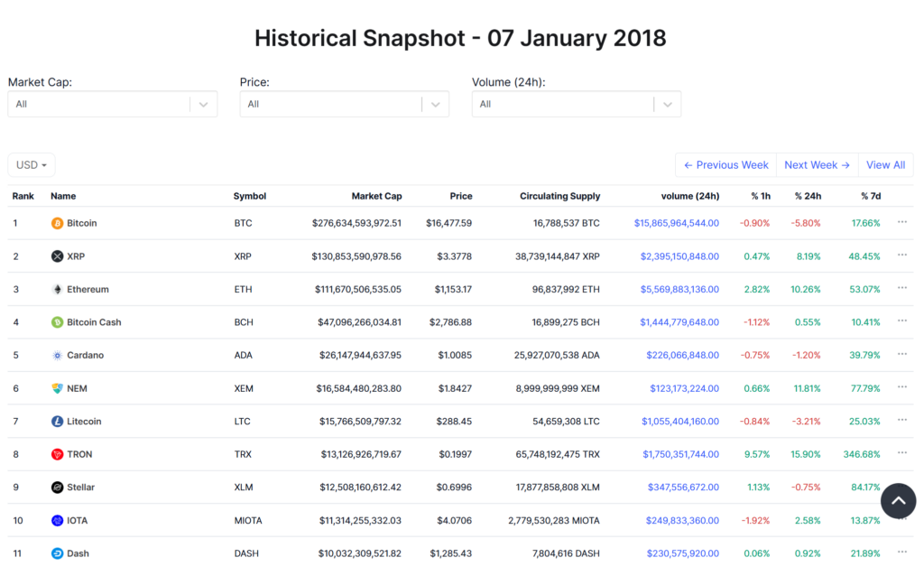The height and width of the screenshot is (567, 924).
Task: Sort by the % 7d column header
Action: (x=871, y=196)
